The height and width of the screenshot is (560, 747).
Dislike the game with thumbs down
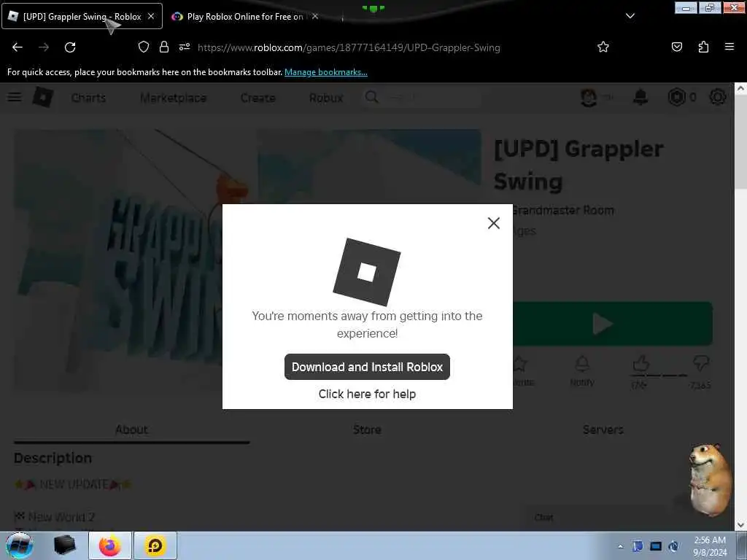pos(701,365)
